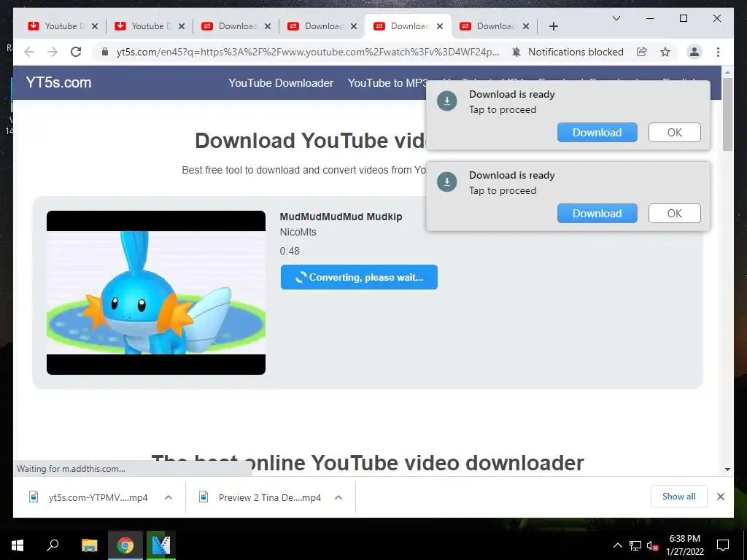Open File Explorer from taskbar
Image resolution: width=747 pixels, height=560 pixels.
click(x=89, y=545)
